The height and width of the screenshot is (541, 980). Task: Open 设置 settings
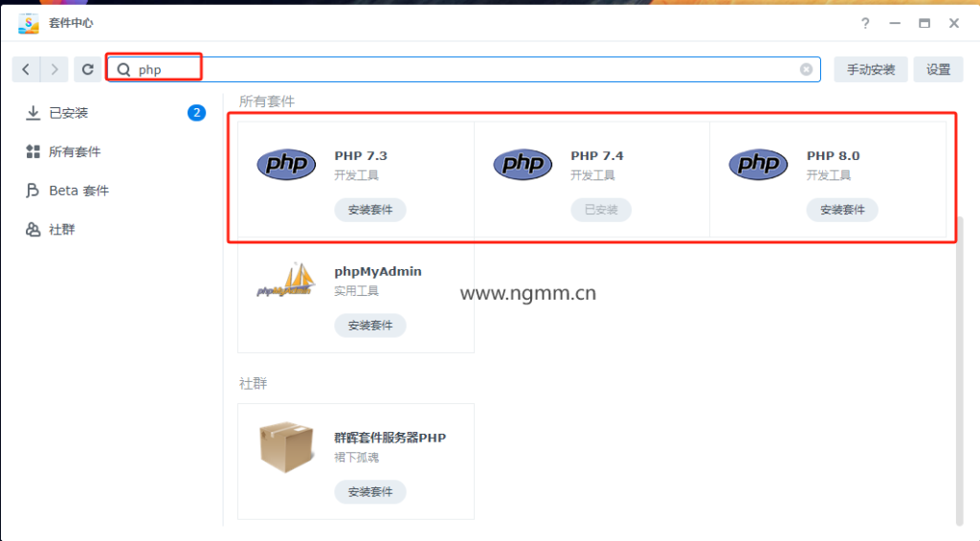938,70
